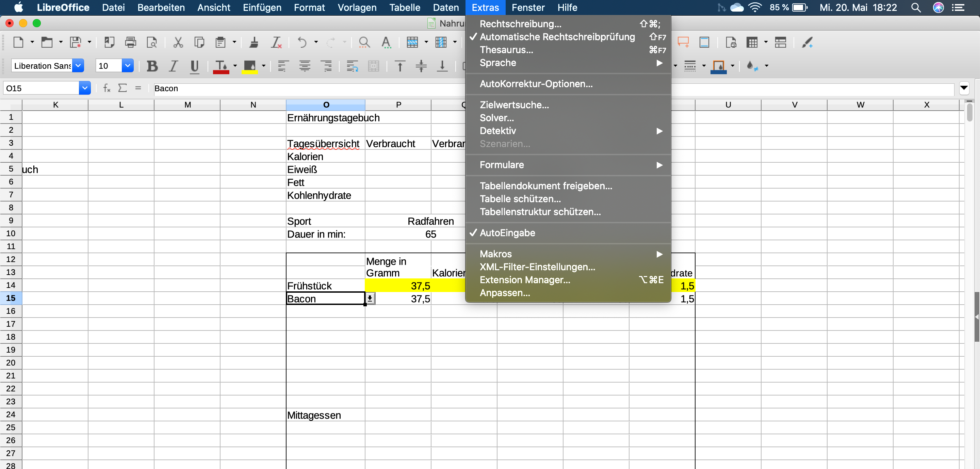Click the Undo arrow icon
The width and height of the screenshot is (980, 469).
pyautogui.click(x=302, y=42)
